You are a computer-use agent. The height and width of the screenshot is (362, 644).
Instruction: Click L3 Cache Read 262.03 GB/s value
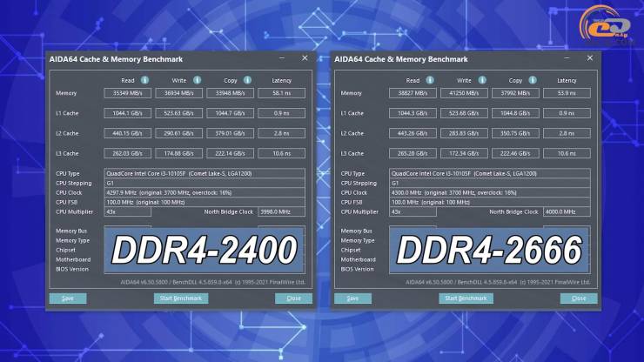point(127,154)
